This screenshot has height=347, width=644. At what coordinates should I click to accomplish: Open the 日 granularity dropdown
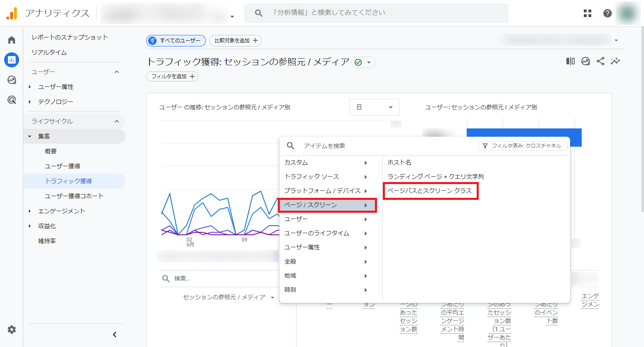[374, 107]
